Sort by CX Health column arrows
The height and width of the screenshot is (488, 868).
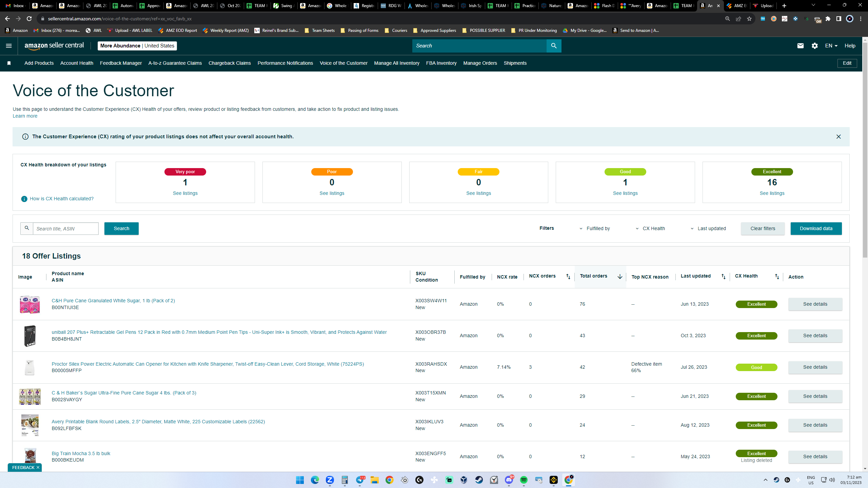tap(777, 277)
